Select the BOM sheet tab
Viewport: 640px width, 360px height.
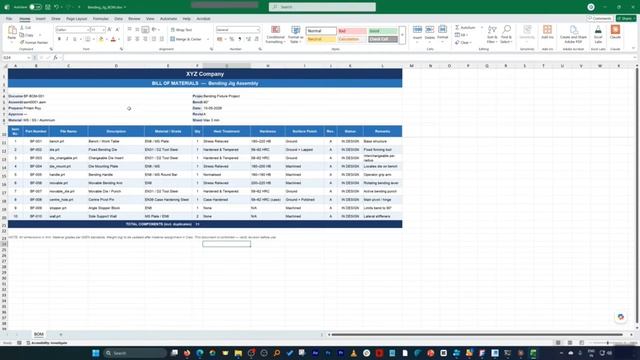pyautogui.click(x=39, y=334)
